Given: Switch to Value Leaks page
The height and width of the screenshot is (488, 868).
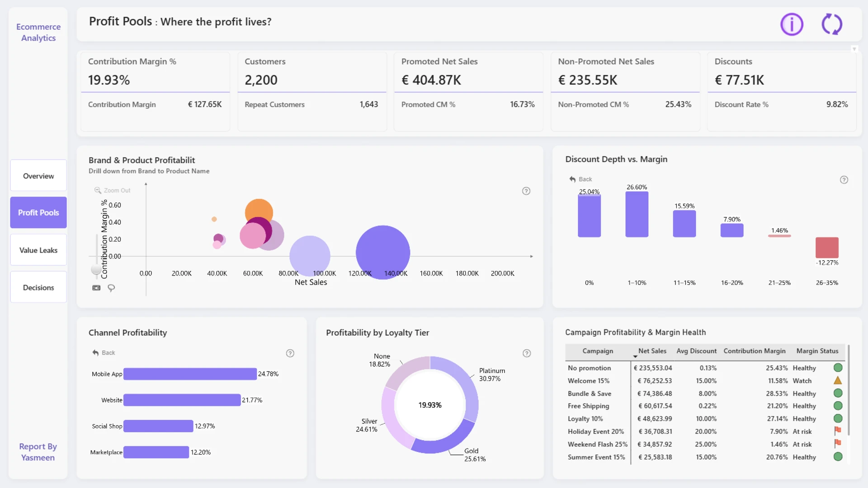Looking at the screenshot, I should pos(38,250).
